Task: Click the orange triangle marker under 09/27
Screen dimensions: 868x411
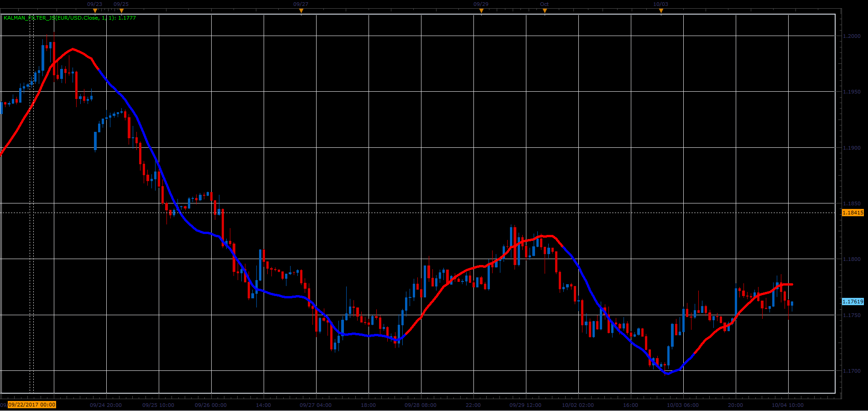Action: (301, 11)
